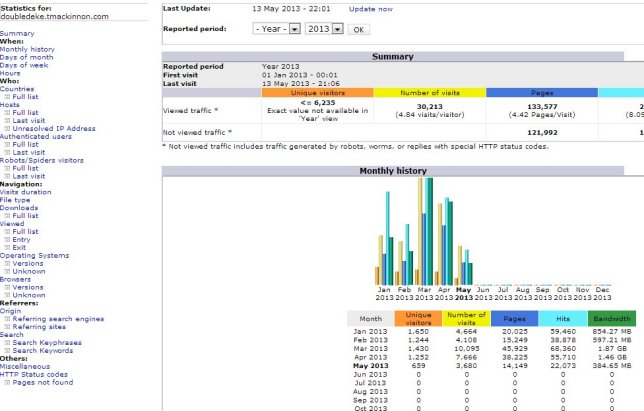This screenshot has height=411, width=644.
Task: Open Days of week section link
Action: [x=24, y=65]
